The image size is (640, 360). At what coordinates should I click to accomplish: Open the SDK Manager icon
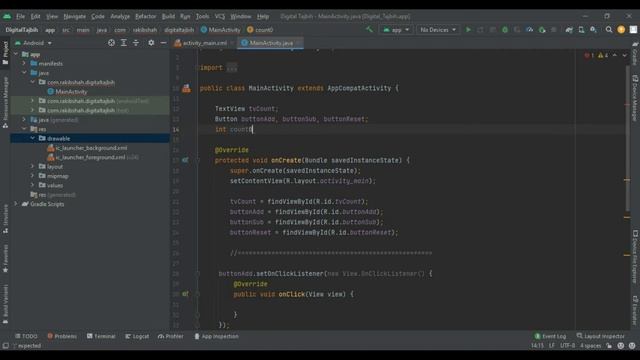click(593, 30)
